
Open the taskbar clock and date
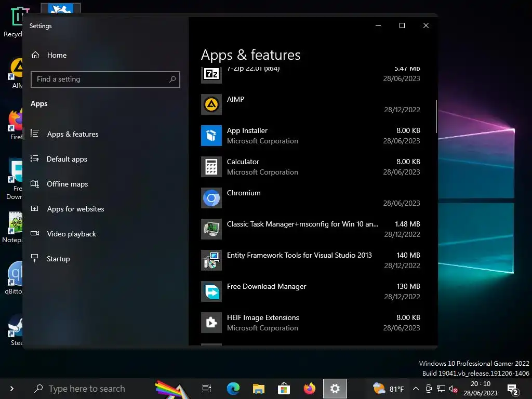click(481, 389)
